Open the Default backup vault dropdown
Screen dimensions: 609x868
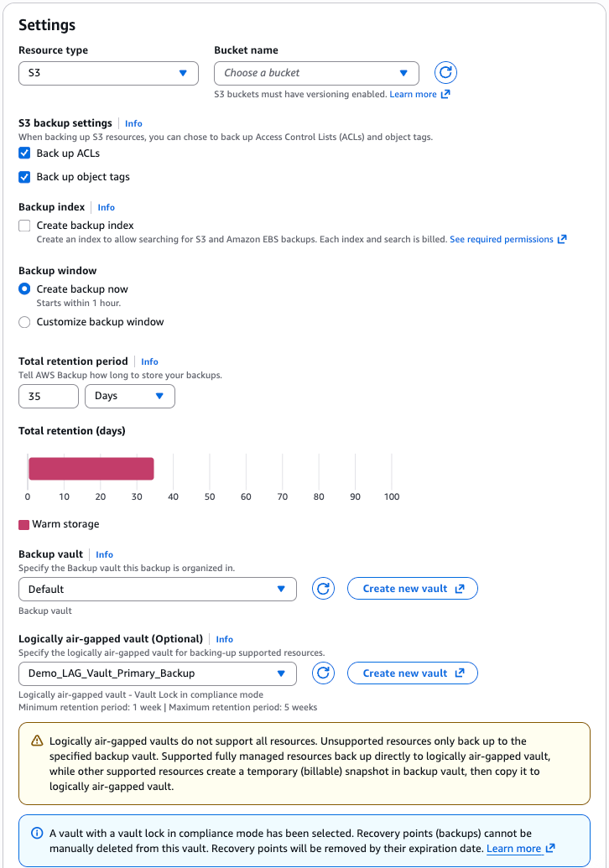(157, 589)
